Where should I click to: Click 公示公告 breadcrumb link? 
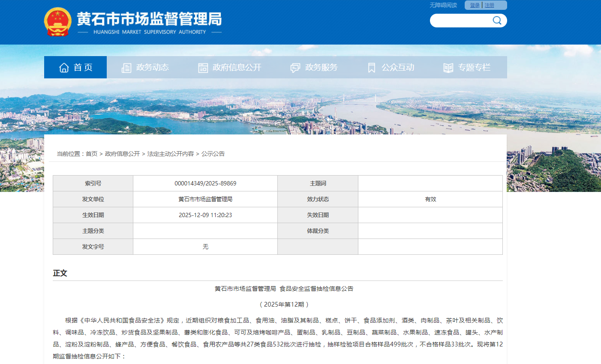(x=213, y=154)
